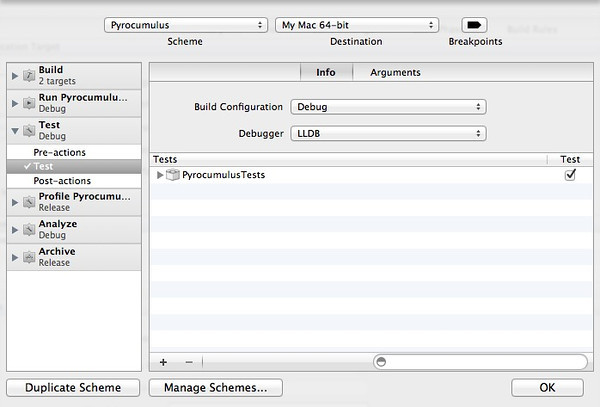Screen dimensions: 600x407
Task: Open Manage Schemes...
Action: pos(216,387)
